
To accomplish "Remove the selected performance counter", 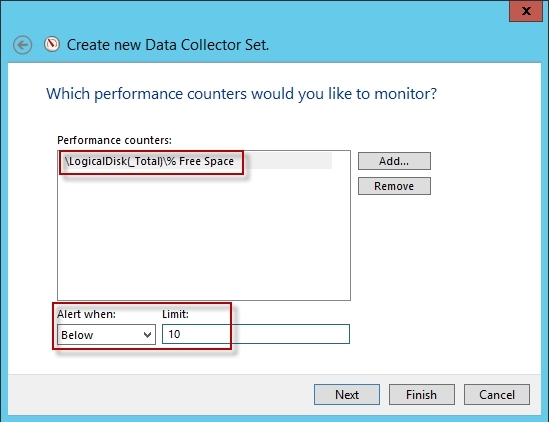I will pos(394,186).
